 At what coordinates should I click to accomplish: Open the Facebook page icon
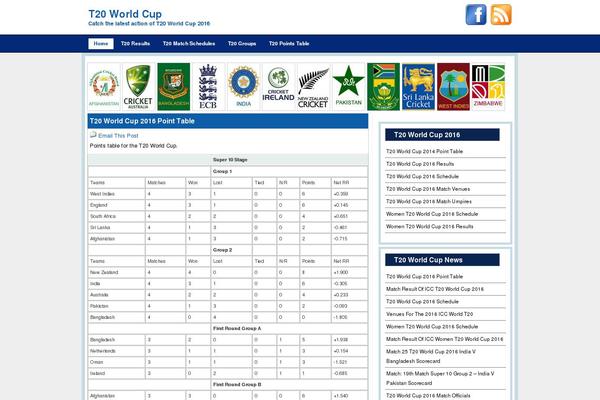click(x=476, y=15)
